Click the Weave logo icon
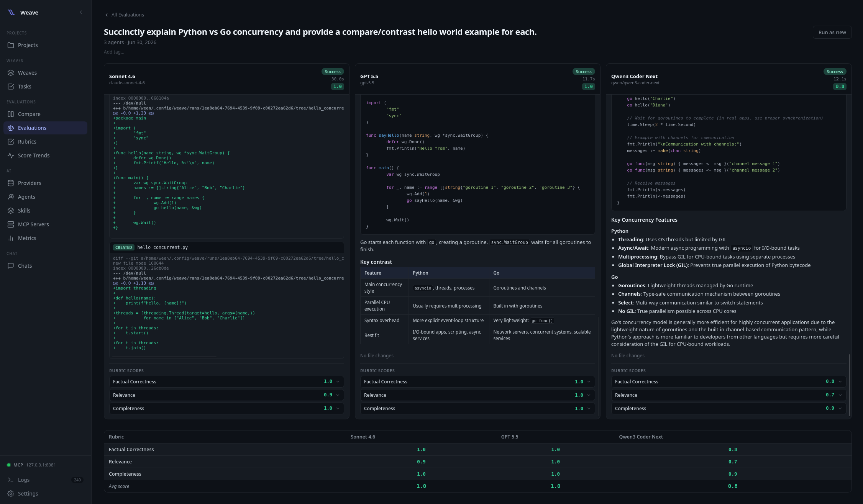This screenshot has height=504, width=863. pos(11,12)
